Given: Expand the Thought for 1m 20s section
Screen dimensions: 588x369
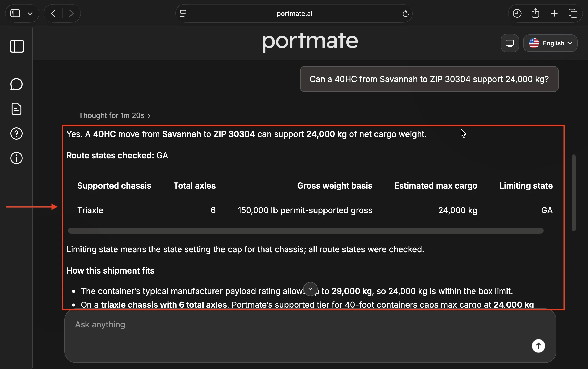Looking at the screenshot, I should [115, 115].
